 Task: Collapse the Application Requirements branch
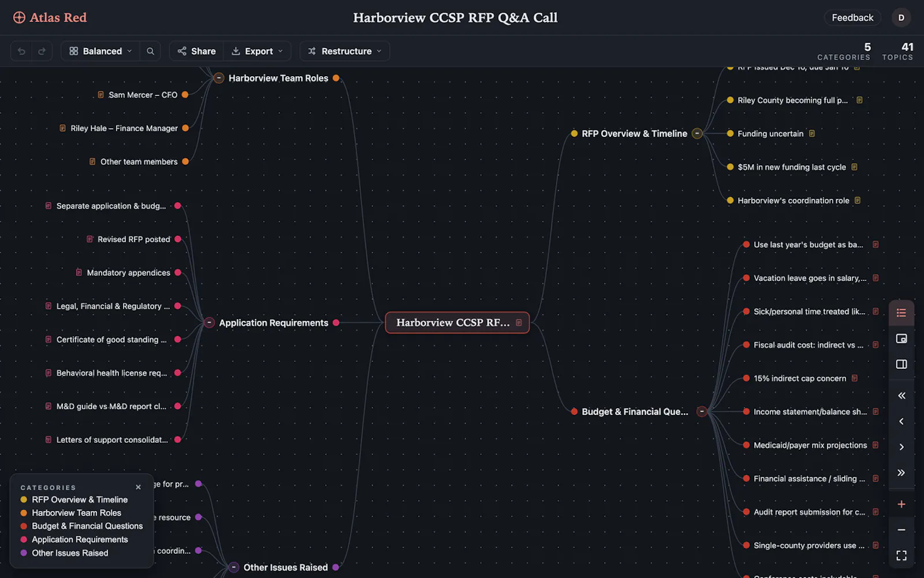pyautogui.click(x=209, y=323)
